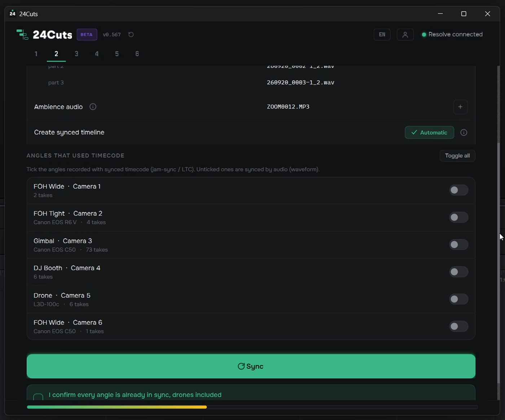Click the green Resolve connected status dot
Image resolution: width=505 pixels, height=420 pixels.
[424, 35]
